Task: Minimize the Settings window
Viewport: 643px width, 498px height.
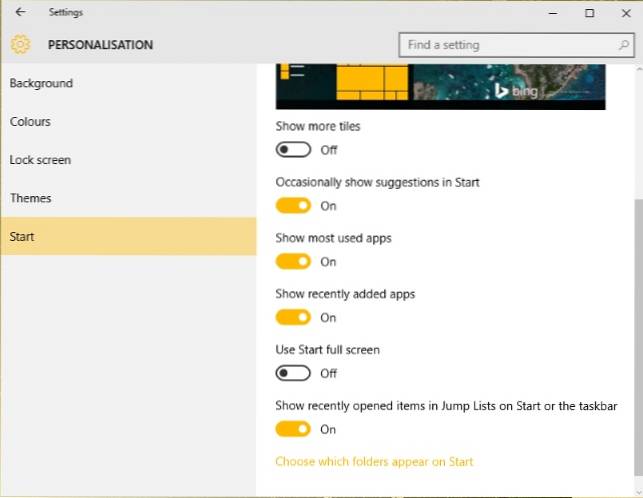Action: tap(553, 13)
